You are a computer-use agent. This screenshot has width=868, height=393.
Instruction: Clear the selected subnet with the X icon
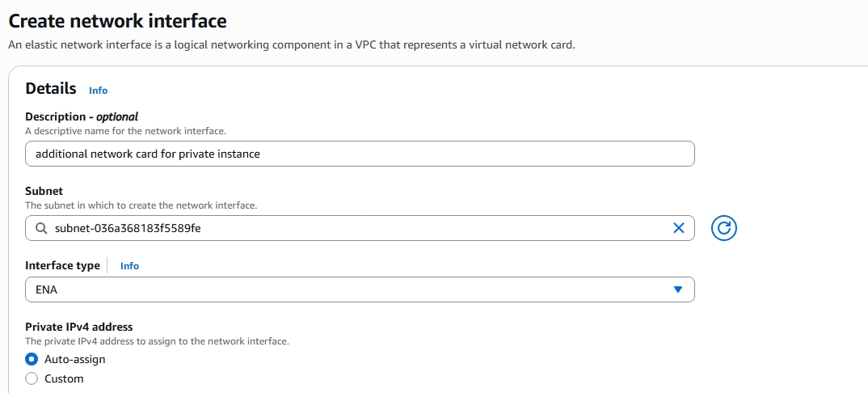pos(679,228)
